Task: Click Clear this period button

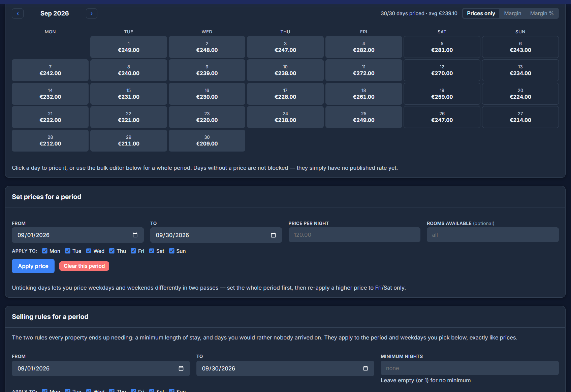Action: point(84,266)
